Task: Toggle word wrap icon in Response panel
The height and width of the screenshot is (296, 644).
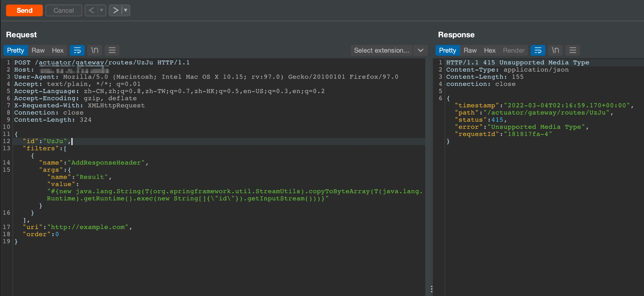Action: (538, 50)
